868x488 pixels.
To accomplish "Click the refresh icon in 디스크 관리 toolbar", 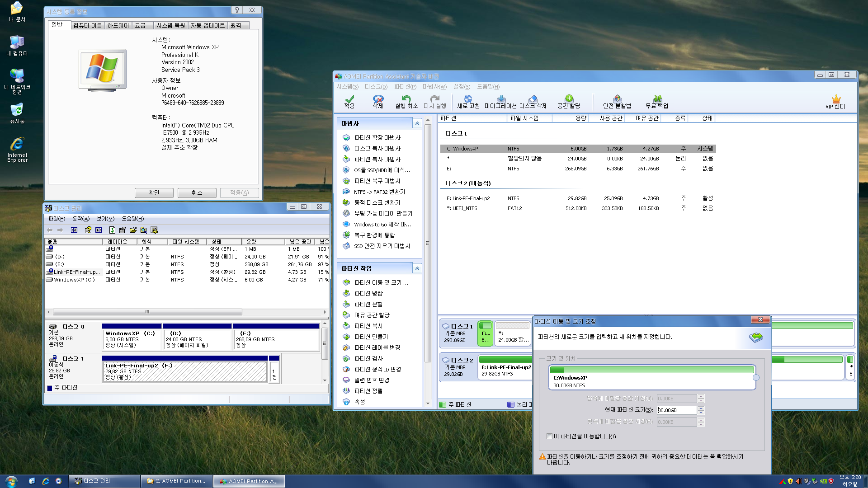I will (112, 230).
